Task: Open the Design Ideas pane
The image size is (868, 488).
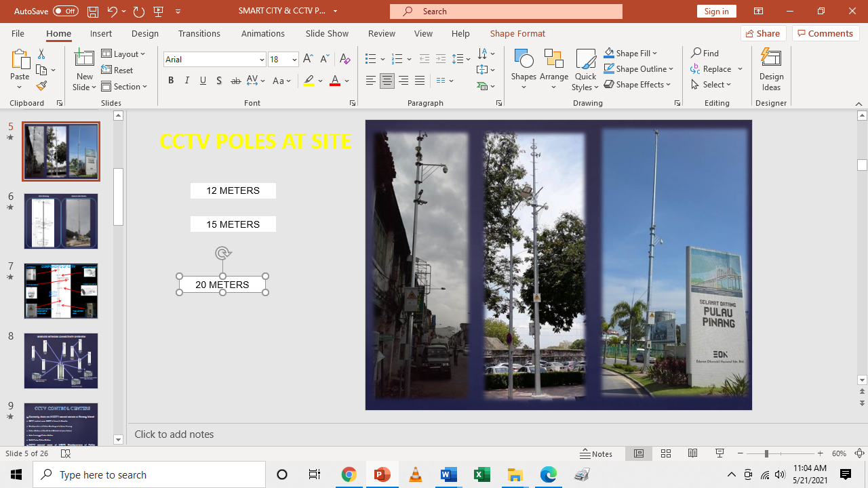Action: (x=771, y=69)
